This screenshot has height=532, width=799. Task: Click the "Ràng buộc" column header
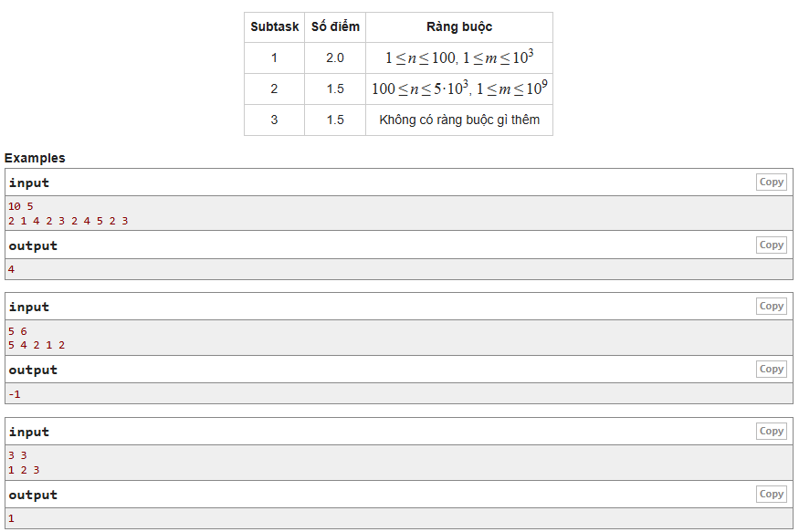coord(459,27)
